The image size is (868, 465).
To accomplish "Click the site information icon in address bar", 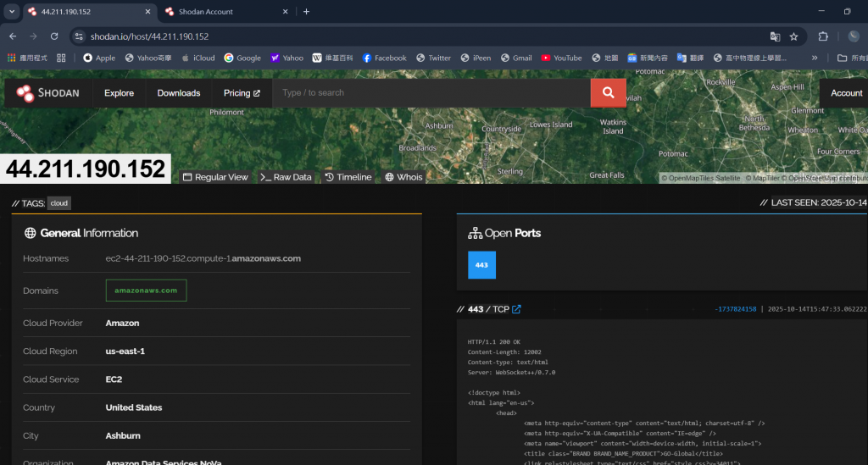I will pos(79,36).
